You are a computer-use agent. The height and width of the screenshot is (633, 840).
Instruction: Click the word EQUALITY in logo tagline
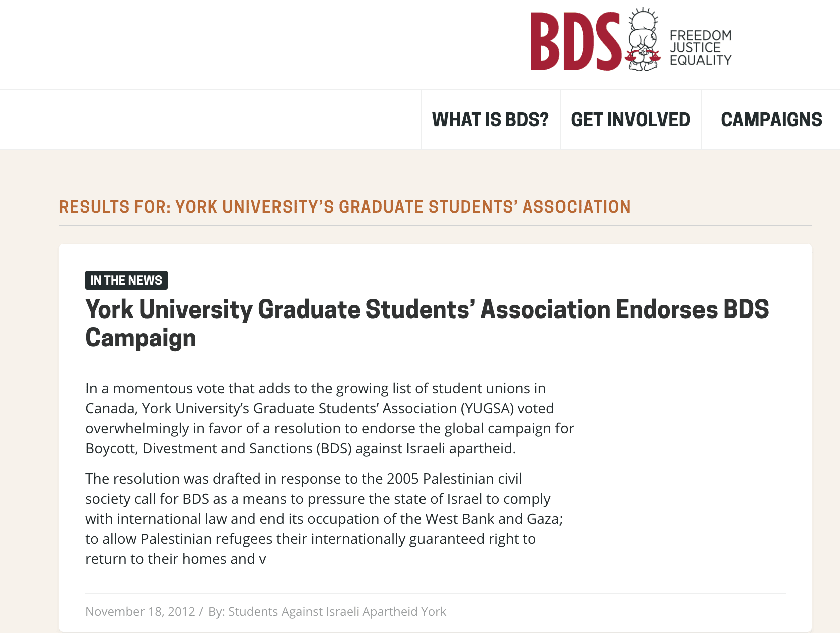pos(701,60)
